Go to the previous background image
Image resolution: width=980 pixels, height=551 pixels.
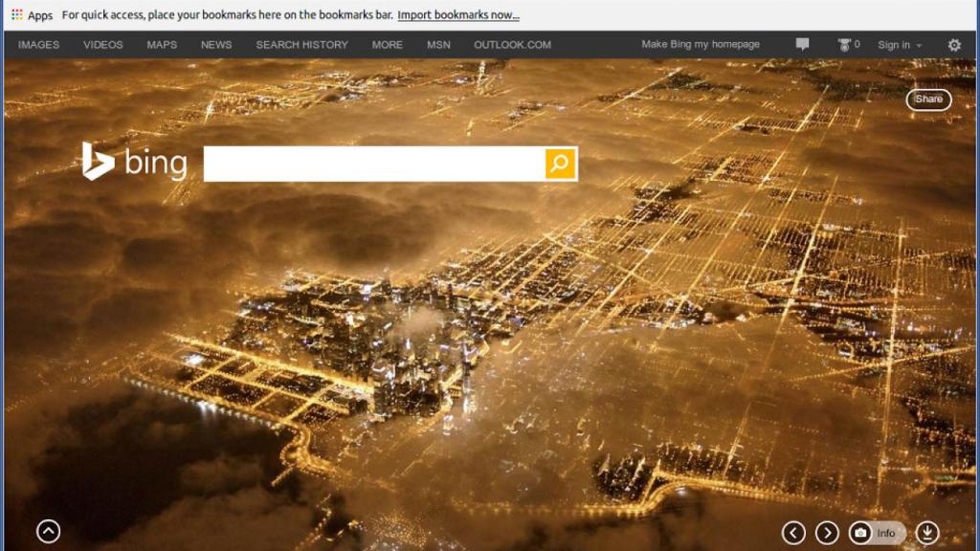(792, 533)
